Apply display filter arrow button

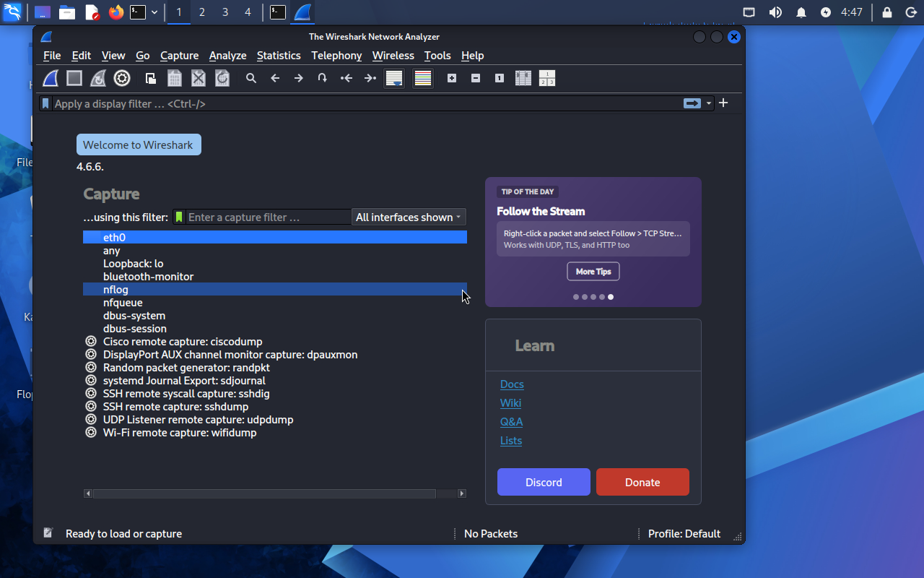[692, 103]
